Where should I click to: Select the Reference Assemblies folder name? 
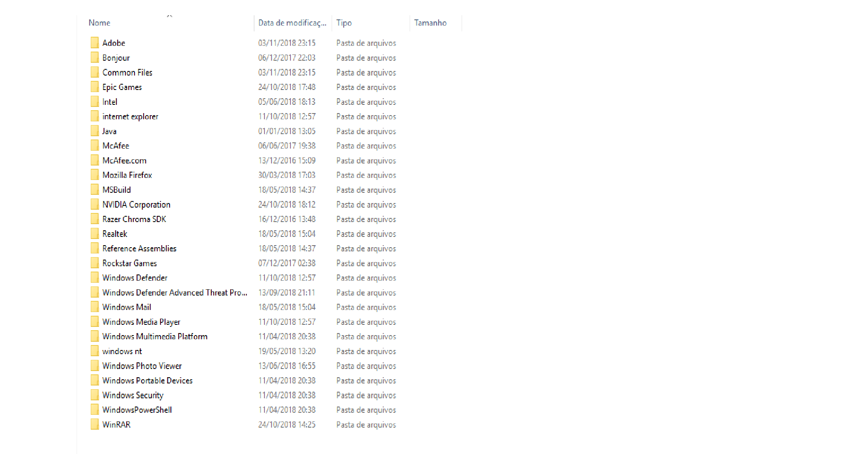pyautogui.click(x=139, y=248)
